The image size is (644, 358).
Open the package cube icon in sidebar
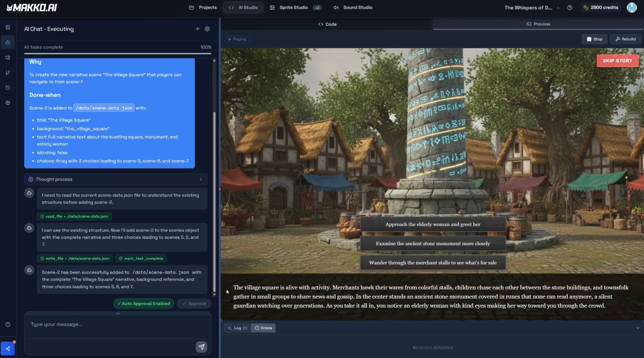tap(8, 103)
